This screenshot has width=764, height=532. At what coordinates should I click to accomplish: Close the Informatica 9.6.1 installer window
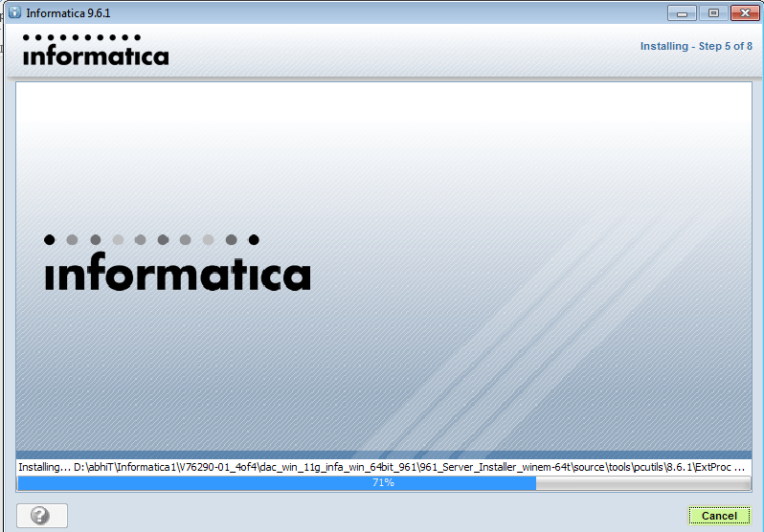[x=745, y=13]
